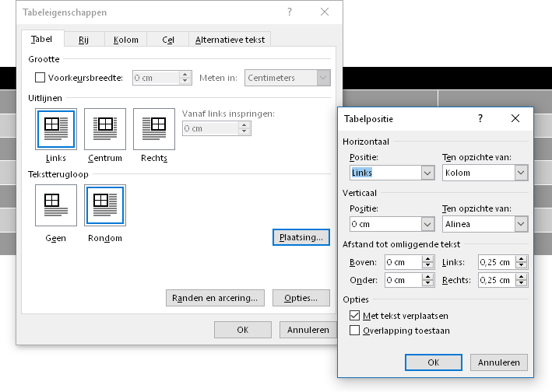Click the Onder distance input field
552x392 pixels.
tap(403, 280)
